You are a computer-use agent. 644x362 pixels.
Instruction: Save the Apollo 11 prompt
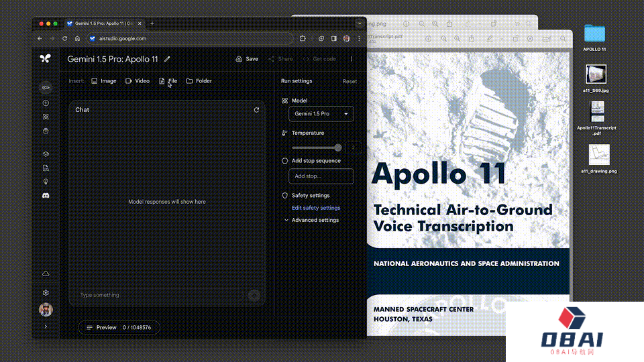[x=247, y=59]
